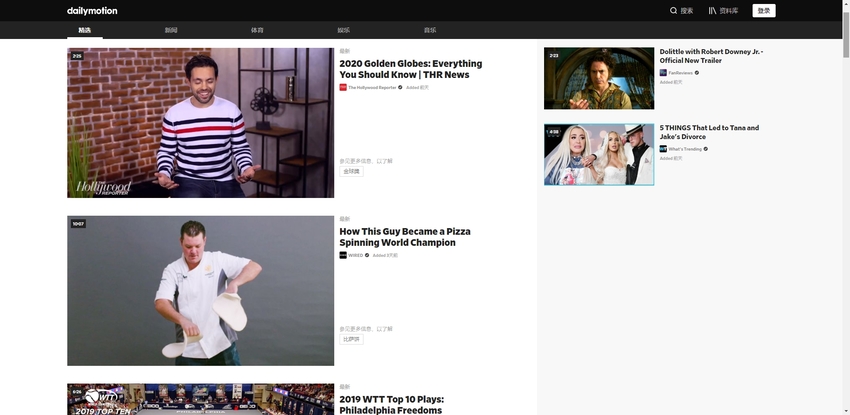850x415 pixels.
Task: Click The Hollywood Reporter channel avatar
Action: [343, 87]
